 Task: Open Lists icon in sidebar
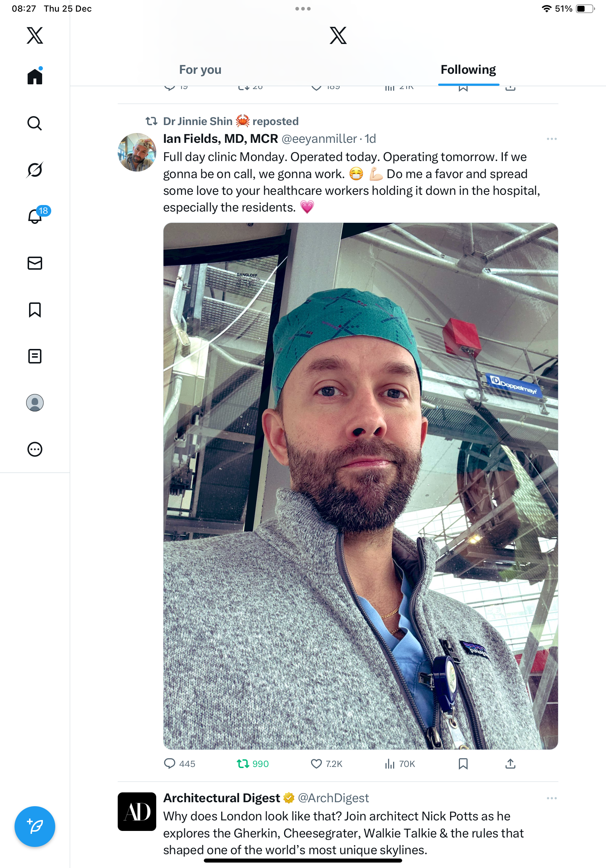(x=35, y=356)
